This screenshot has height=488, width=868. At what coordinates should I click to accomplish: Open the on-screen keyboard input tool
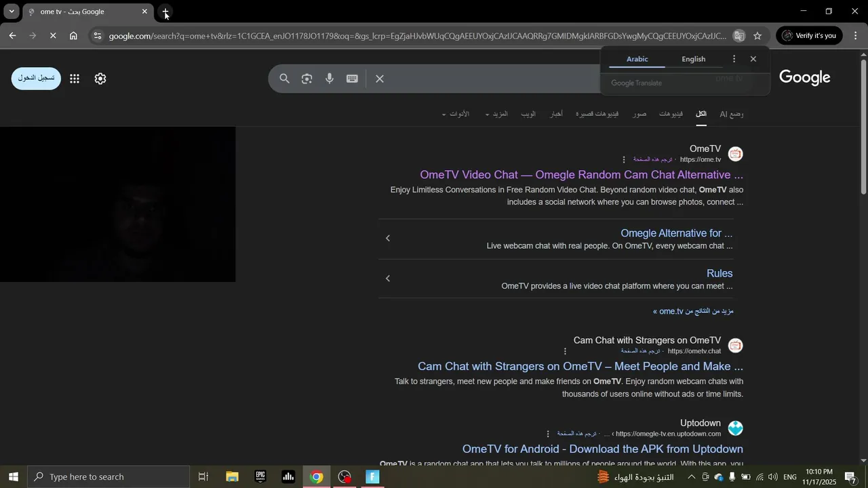coord(352,79)
